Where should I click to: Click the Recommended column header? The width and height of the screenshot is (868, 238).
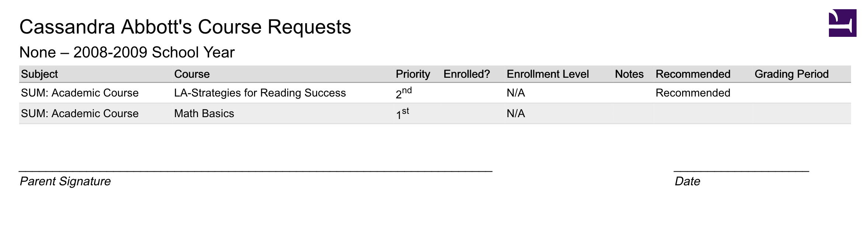coord(693,74)
